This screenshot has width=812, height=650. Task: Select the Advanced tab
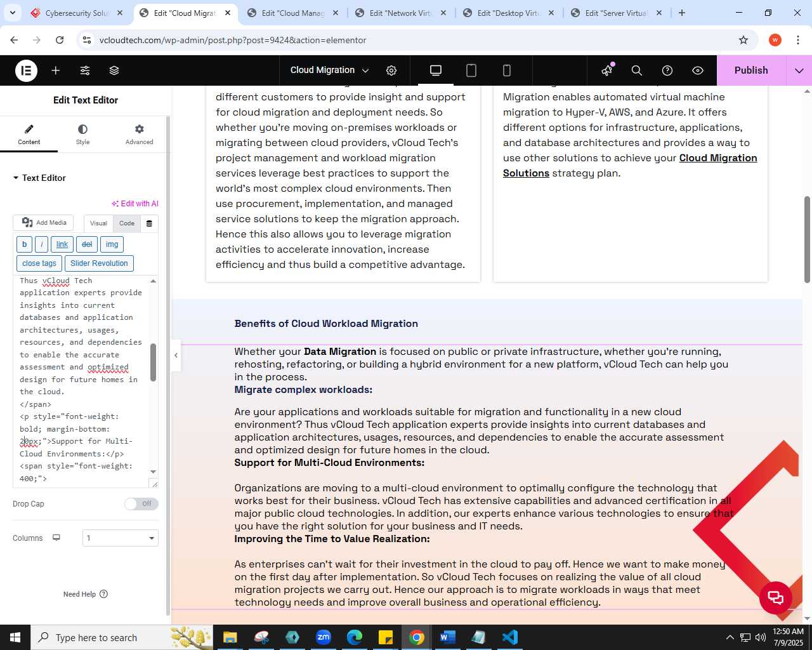click(140, 135)
